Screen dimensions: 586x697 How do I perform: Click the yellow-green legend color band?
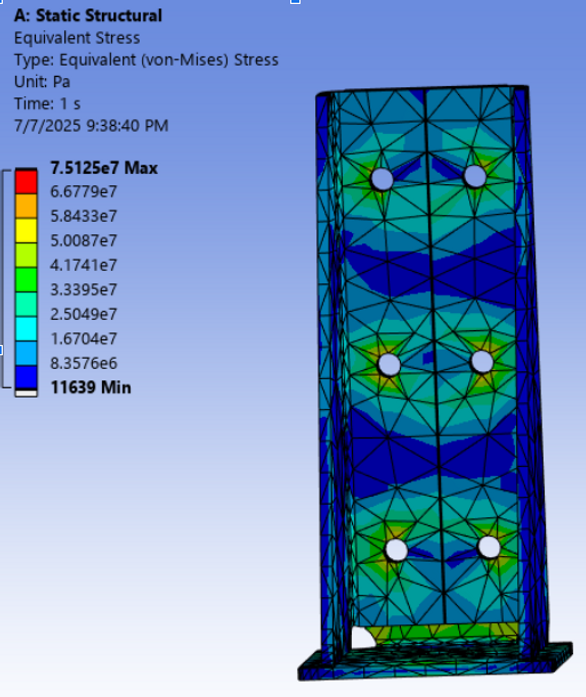click(x=26, y=255)
